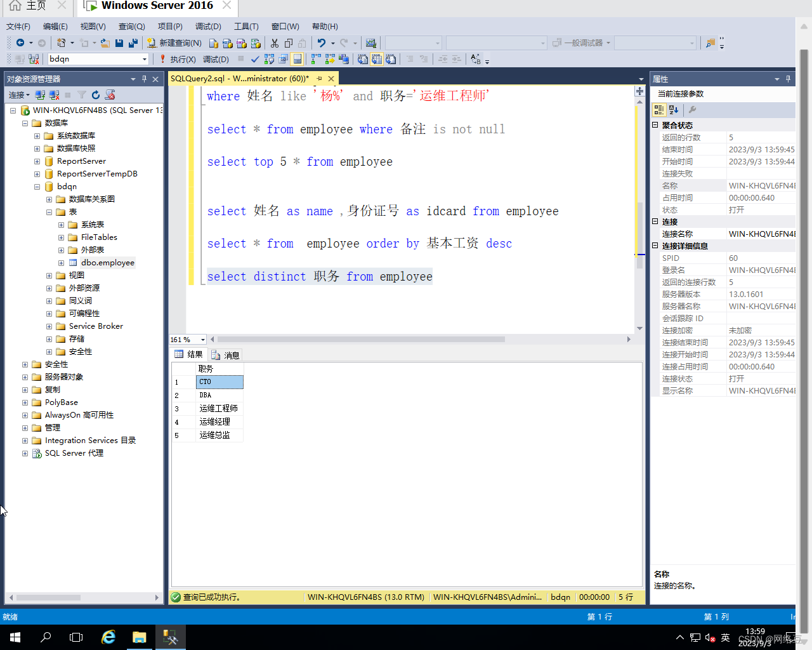
Task: Expand the 安全性 server-level node
Action: [25, 364]
